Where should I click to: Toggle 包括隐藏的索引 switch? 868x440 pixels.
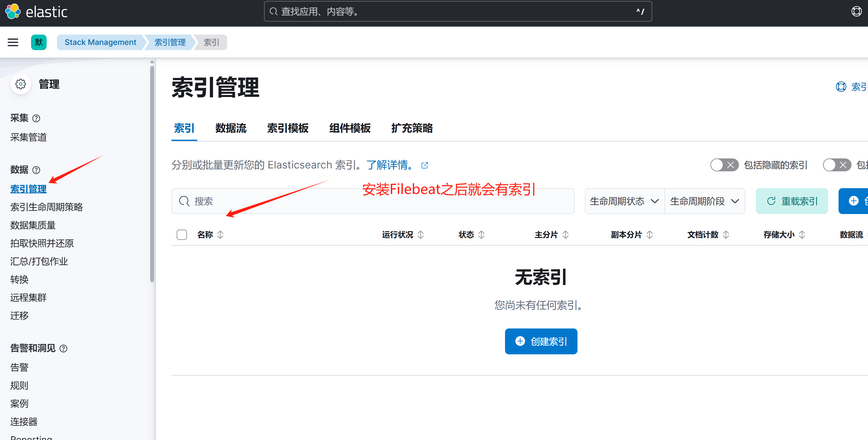(x=724, y=165)
